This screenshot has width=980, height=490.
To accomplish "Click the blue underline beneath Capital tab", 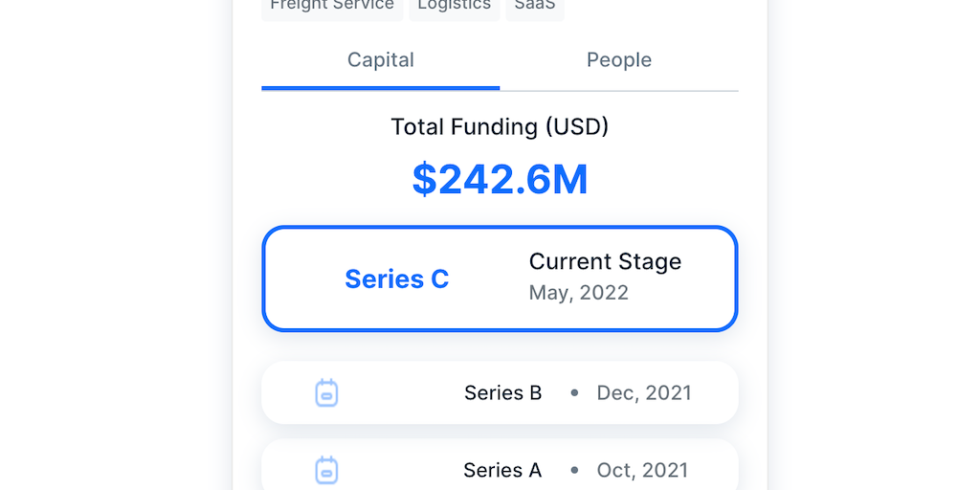I will (x=381, y=88).
